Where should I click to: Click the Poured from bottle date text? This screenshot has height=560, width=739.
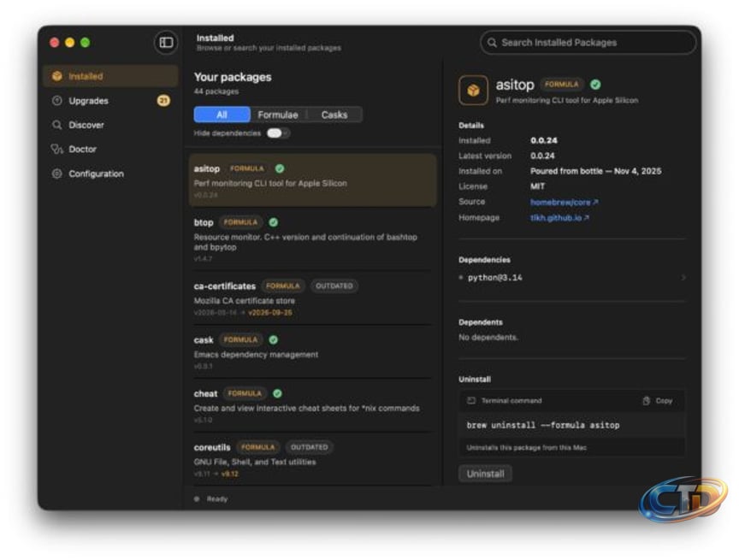point(595,171)
